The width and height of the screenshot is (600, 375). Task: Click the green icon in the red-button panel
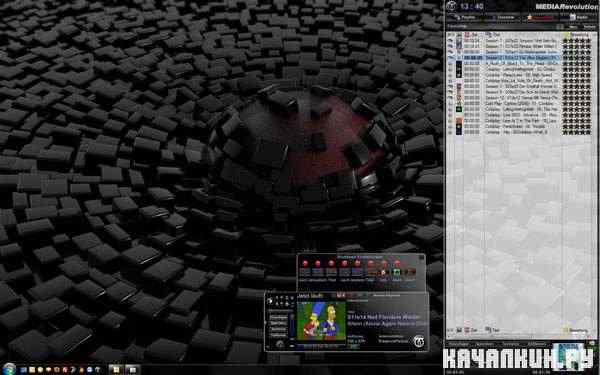pyautogui.click(x=397, y=272)
